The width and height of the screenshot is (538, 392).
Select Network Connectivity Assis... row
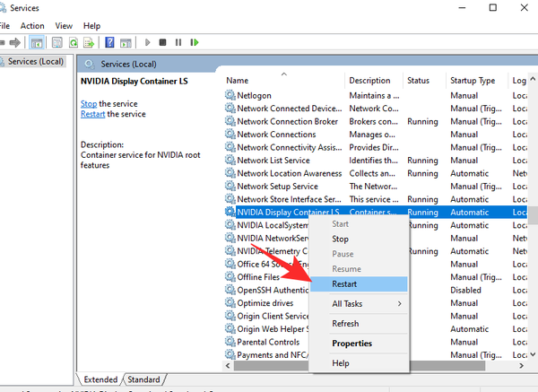point(376,147)
